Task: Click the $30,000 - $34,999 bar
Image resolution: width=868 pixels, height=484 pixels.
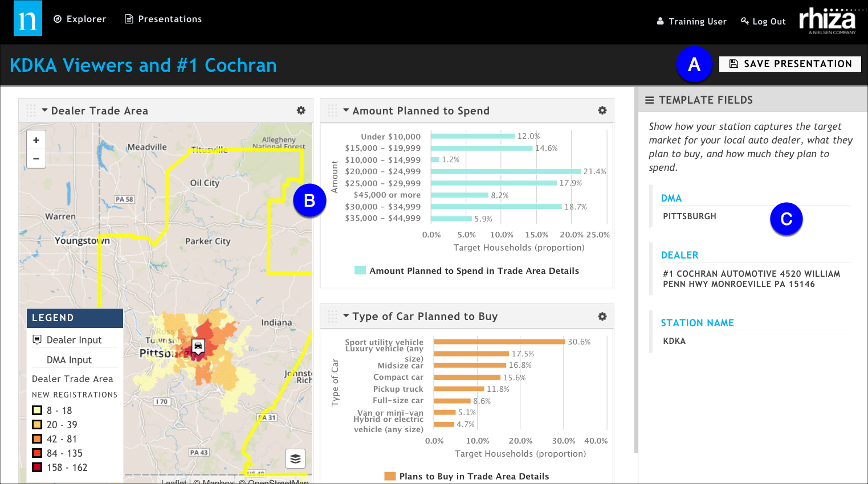Action: pos(496,207)
